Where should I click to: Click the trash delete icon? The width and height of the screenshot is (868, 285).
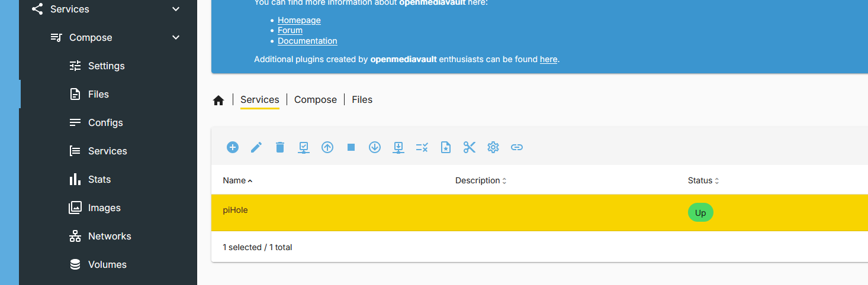coord(280,147)
